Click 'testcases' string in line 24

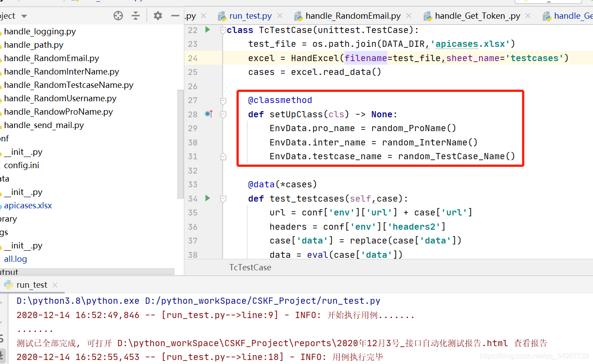(x=535, y=58)
